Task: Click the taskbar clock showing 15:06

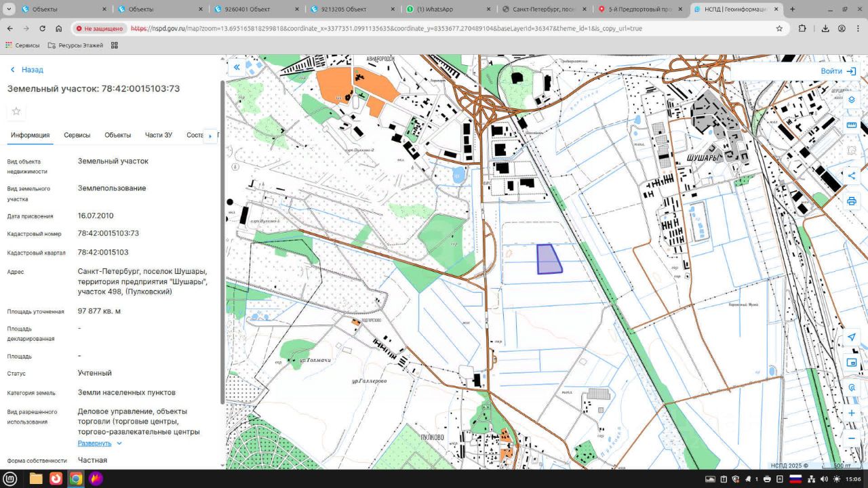Action: [x=854, y=479]
